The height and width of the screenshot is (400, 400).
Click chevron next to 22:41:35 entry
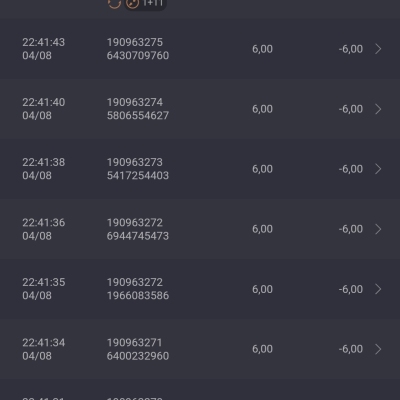click(378, 289)
